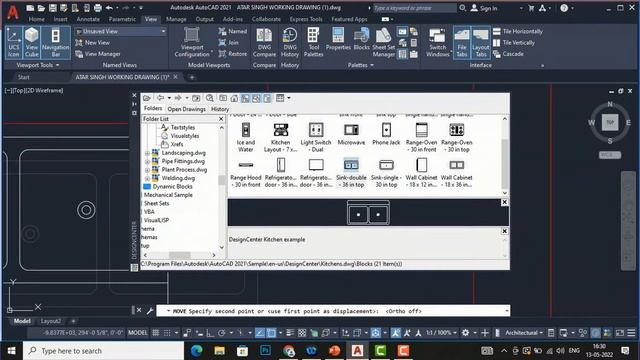Expand Viewport Tools panel
The image size is (640, 360).
[38, 65]
